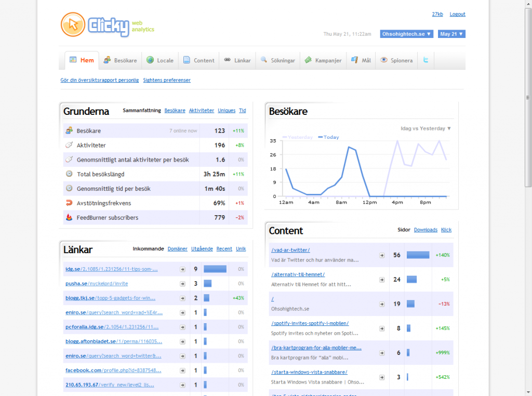
Task: Click the arrow icon for 210.65.193.67 row
Action: (182, 385)
